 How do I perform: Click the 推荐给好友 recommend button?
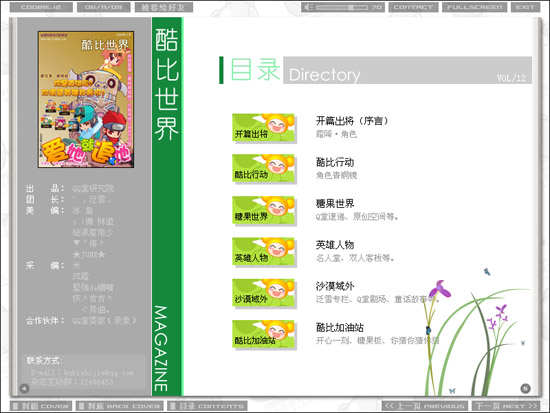coord(164,7)
